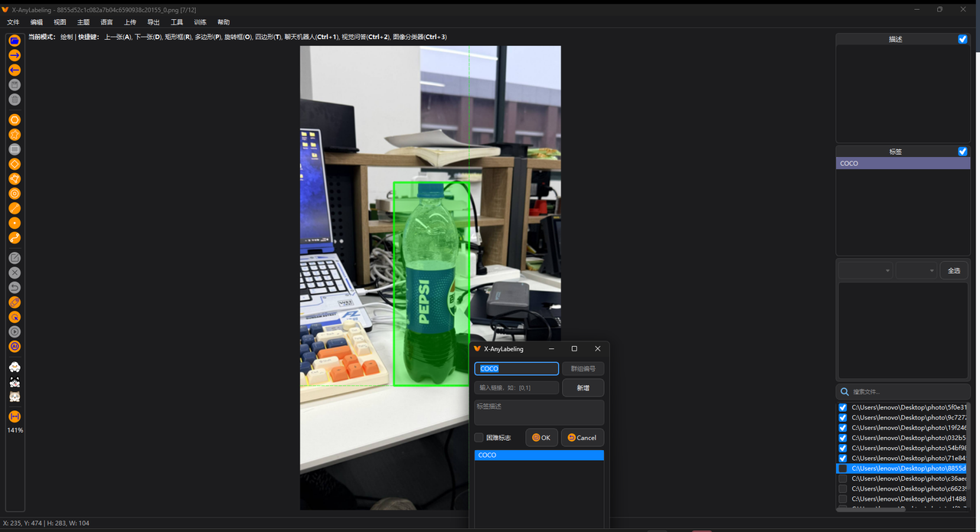The width and height of the screenshot is (980, 532).
Task: Enable the 困难标志 checkbox in dialog
Action: [479, 438]
